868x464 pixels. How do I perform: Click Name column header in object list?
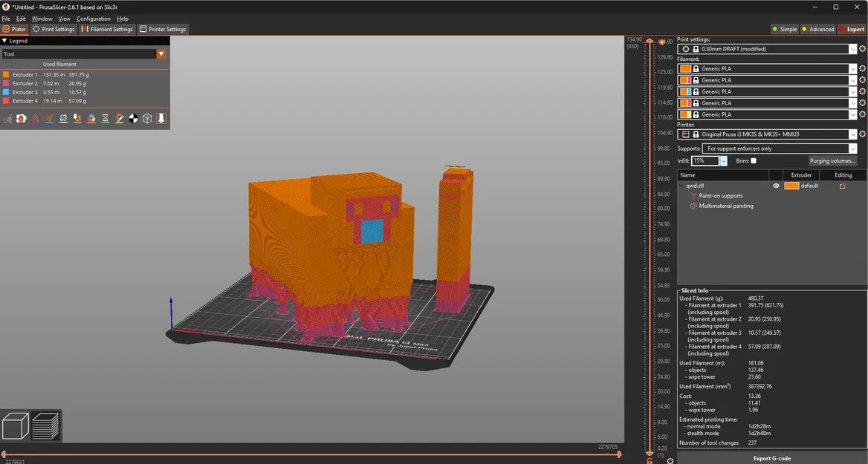pyautogui.click(x=722, y=174)
